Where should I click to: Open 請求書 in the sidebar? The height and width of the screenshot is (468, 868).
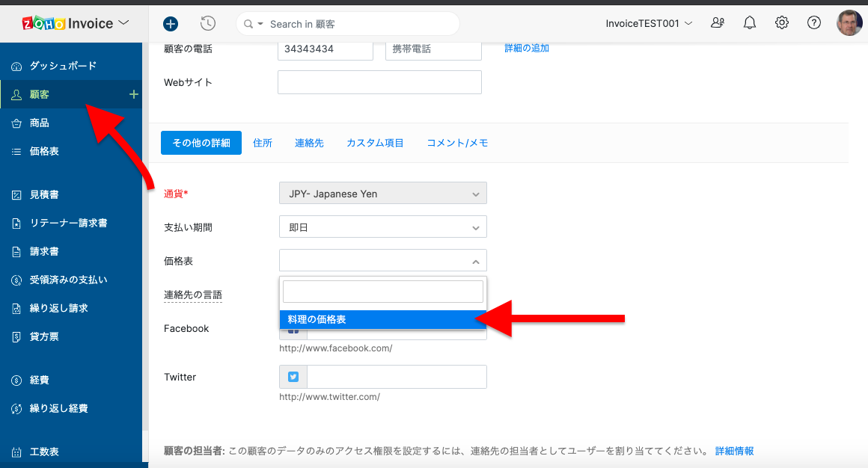point(44,251)
